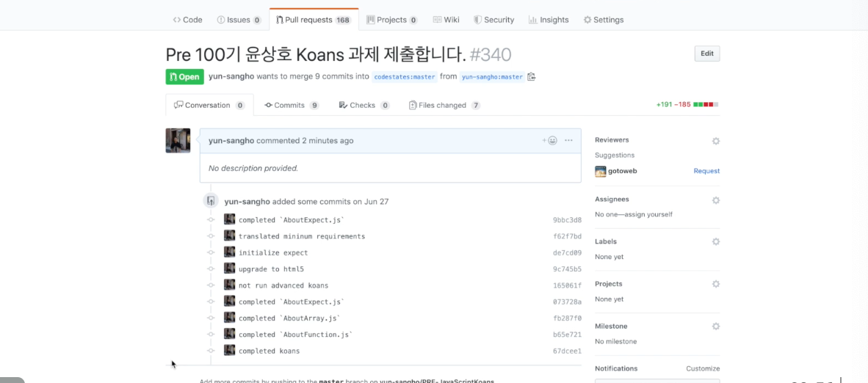This screenshot has height=383, width=868.
Task: Open commit hash 9c745b5
Action: (x=568, y=269)
